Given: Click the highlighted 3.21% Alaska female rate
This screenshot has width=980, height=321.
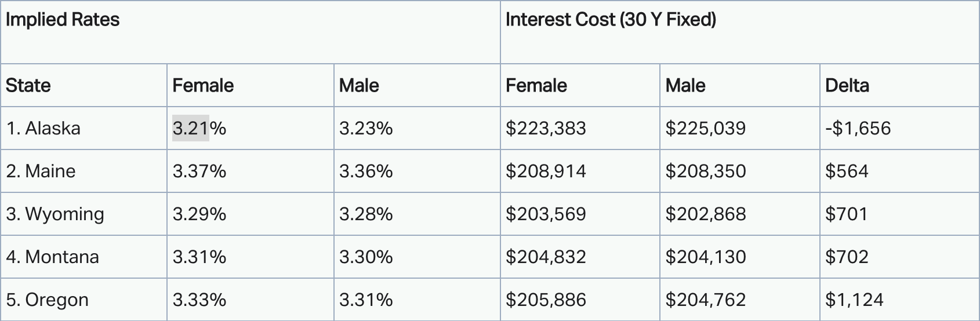Looking at the screenshot, I should click(x=199, y=128).
